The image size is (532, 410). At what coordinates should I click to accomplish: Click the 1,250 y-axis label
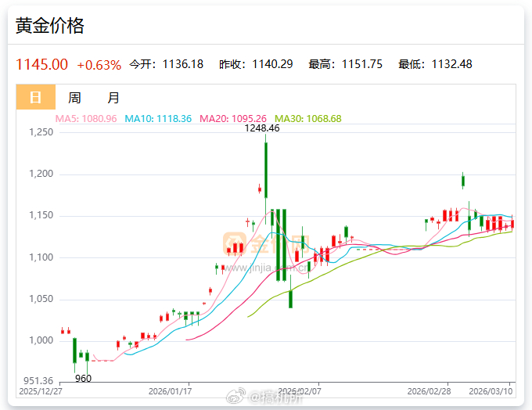point(41,132)
